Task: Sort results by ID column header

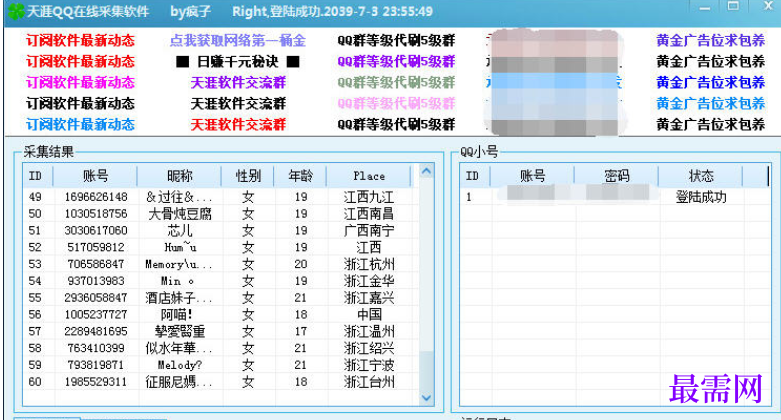Action: (x=38, y=176)
